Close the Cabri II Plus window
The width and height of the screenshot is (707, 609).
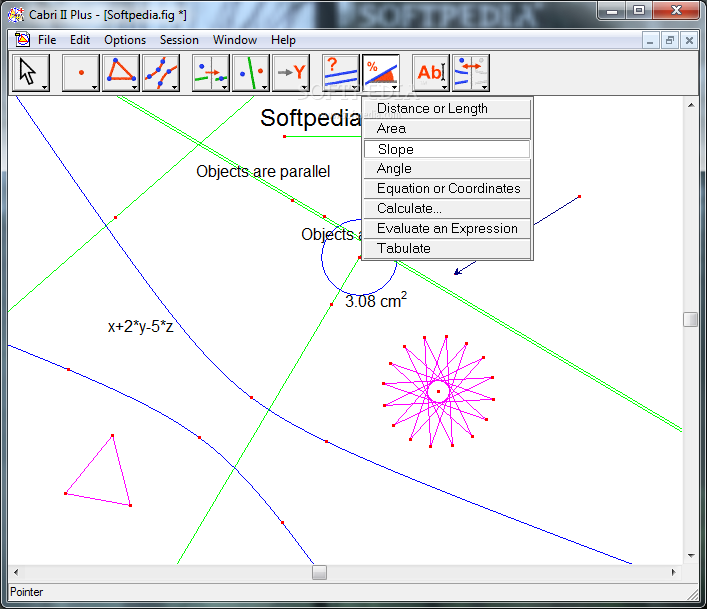676,10
